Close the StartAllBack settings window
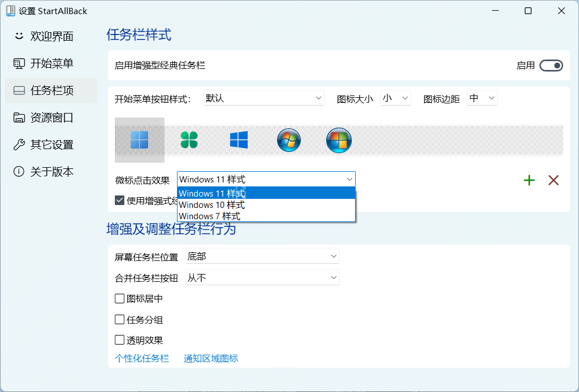The height and width of the screenshot is (392, 579). (x=561, y=11)
